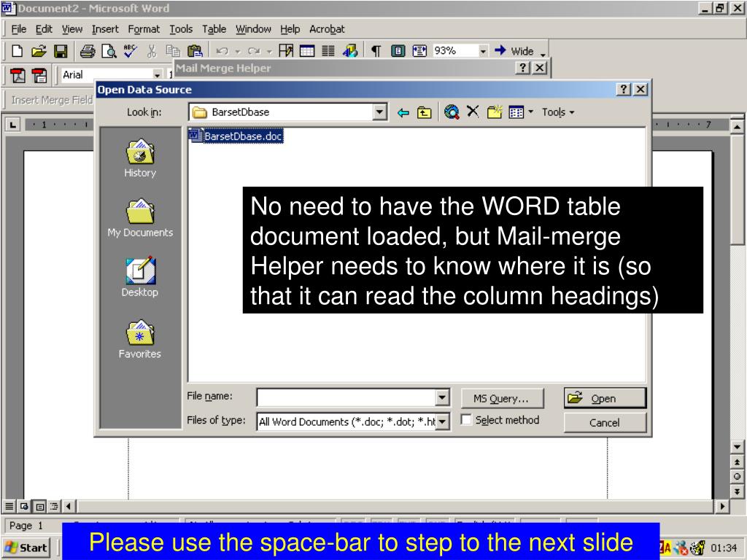The image size is (747, 560).
Task: Open the Tools dropdown in dialog
Action: click(558, 112)
